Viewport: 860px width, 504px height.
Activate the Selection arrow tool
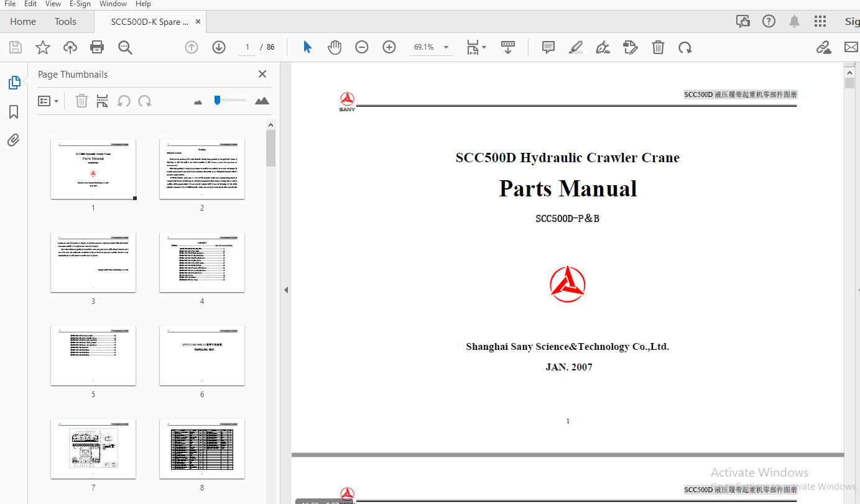pyautogui.click(x=307, y=47)
